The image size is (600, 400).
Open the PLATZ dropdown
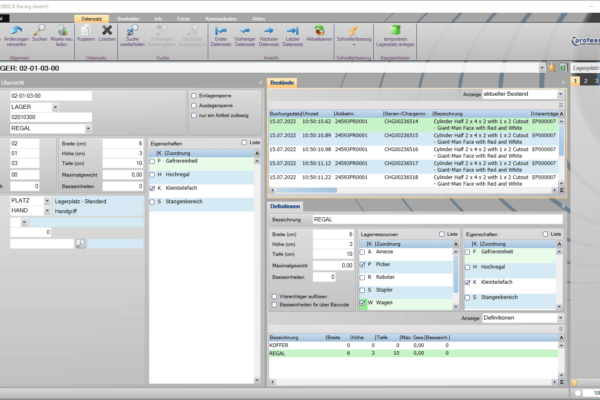pyautogui.click(x=47, y=201)
